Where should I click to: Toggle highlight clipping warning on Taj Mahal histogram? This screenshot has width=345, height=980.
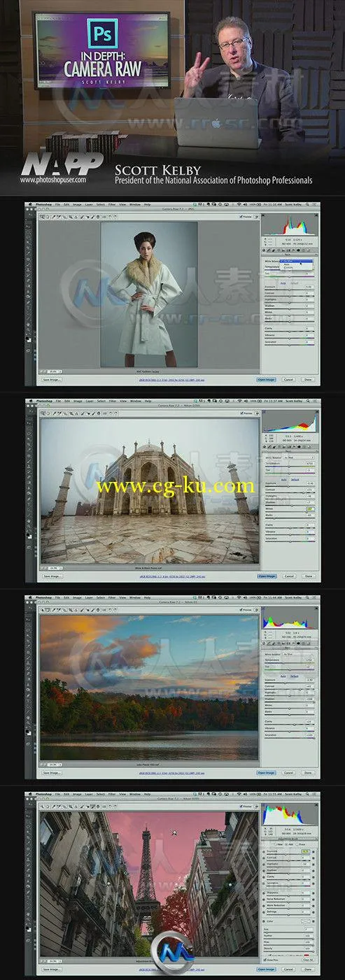tap(317, 412)
